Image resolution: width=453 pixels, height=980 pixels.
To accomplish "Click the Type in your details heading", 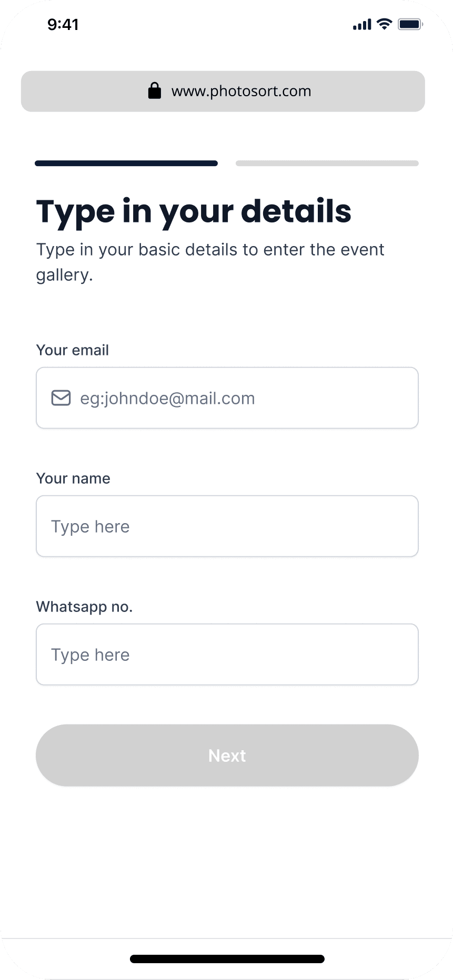I will point(194,212).
